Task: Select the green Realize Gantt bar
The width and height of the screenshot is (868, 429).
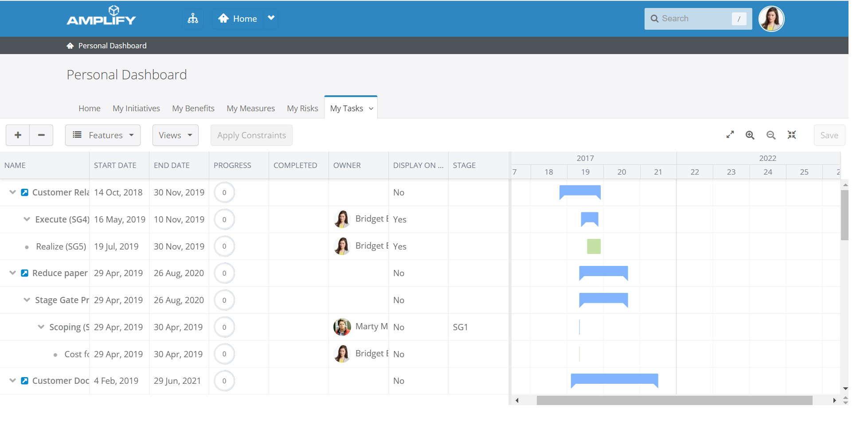Action: [x=594, y=246]
